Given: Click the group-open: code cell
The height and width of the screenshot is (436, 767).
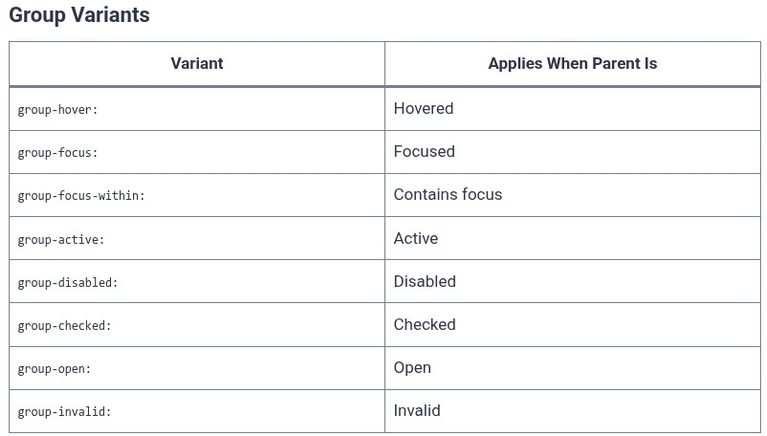Looking at the screenshot, I should tap(54, 369).
